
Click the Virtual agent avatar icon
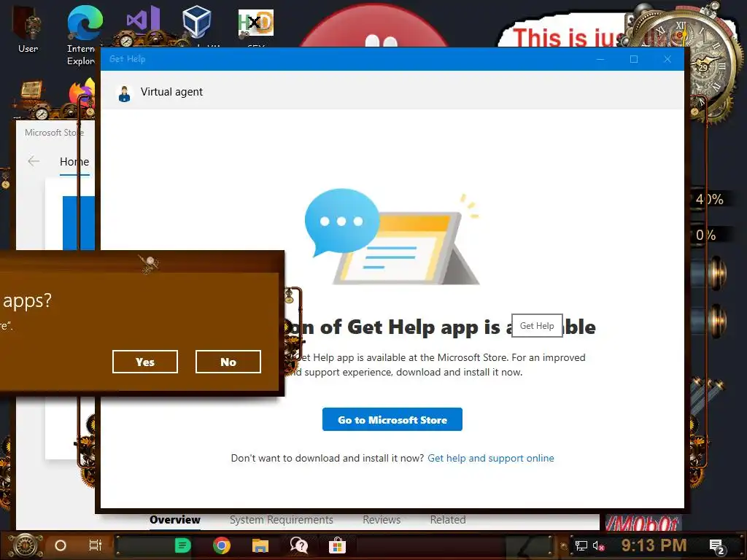(124, 93)
